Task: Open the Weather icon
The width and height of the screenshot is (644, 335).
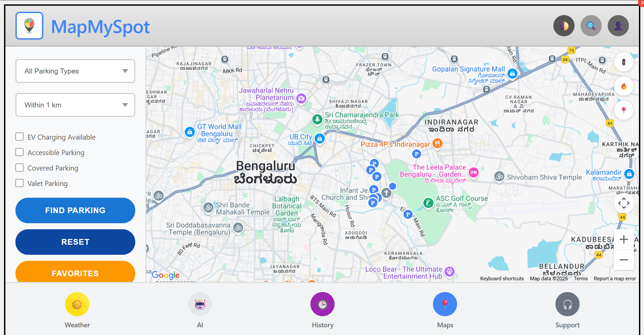Action: click(77, 304)
